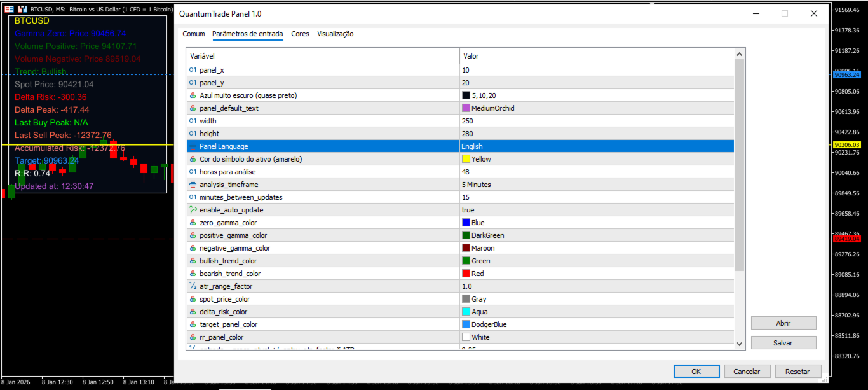Edit the minutes_between_updates value 15
The height and width of the screenshot is (390, 868).
pyautogui.click(x=597, y=197)
